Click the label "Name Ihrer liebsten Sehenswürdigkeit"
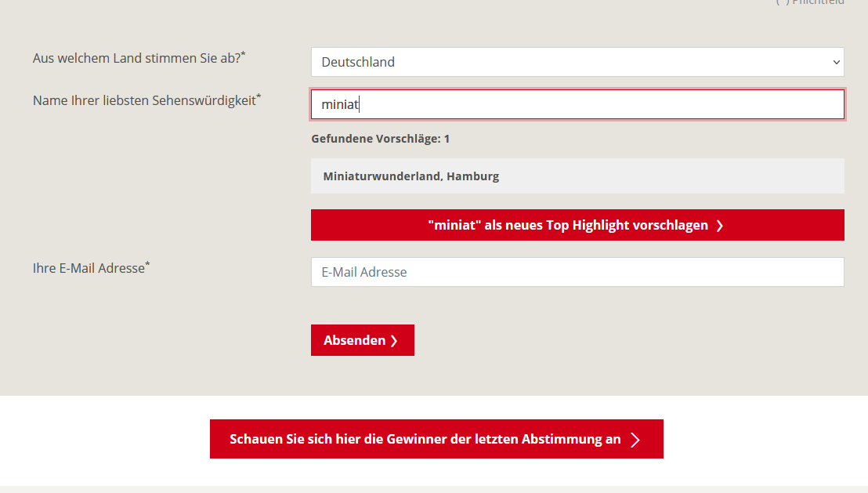The width and height of the screenshot is (868, 493). [x=144, y=100]
